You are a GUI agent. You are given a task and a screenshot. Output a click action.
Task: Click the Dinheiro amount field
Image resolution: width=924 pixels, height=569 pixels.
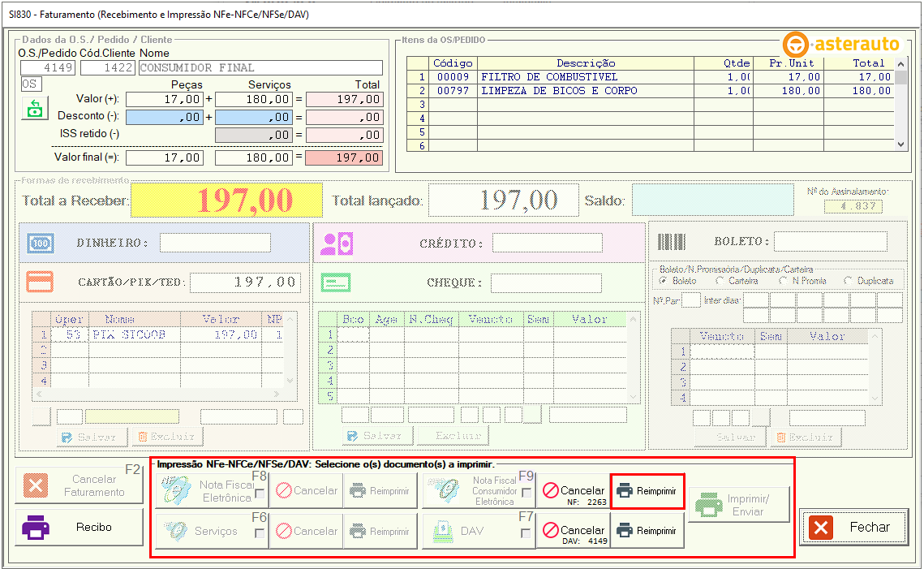click(215, 243)
